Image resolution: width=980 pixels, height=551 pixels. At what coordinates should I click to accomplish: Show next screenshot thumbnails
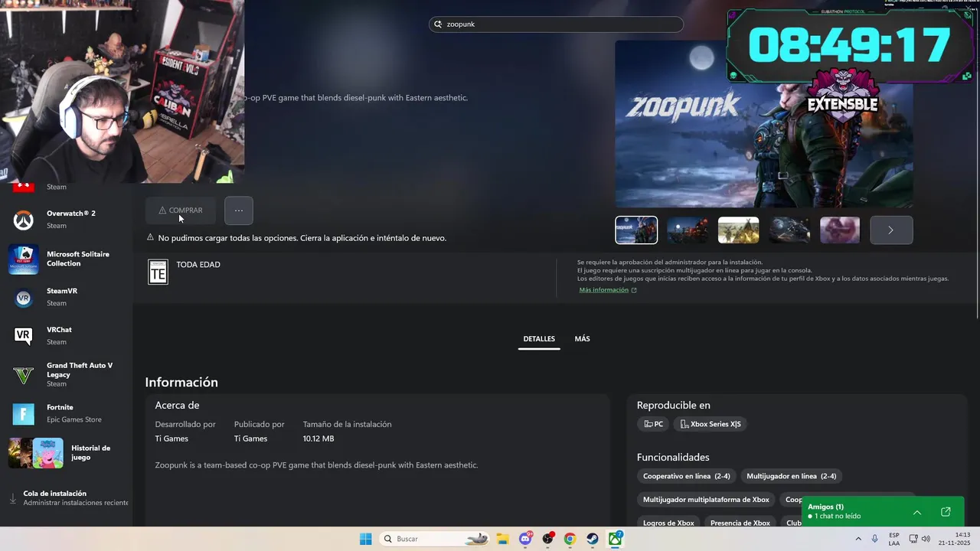891,230
